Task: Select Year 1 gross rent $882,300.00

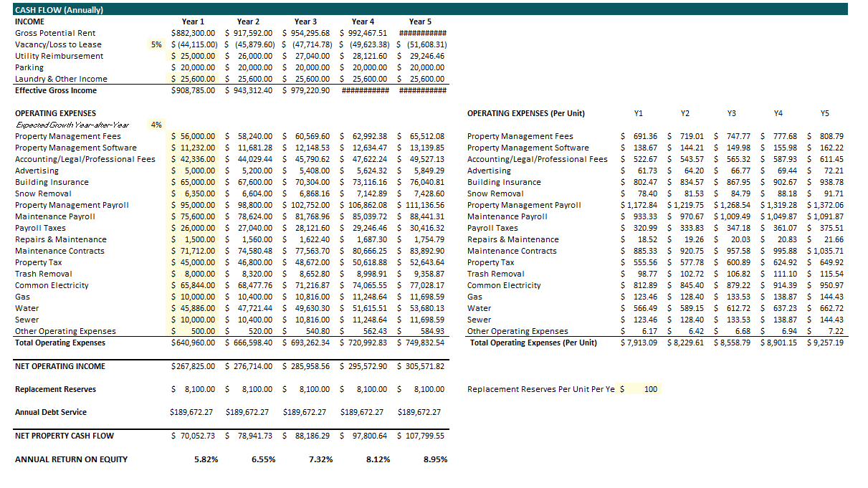Action: (x=194, y=33)
